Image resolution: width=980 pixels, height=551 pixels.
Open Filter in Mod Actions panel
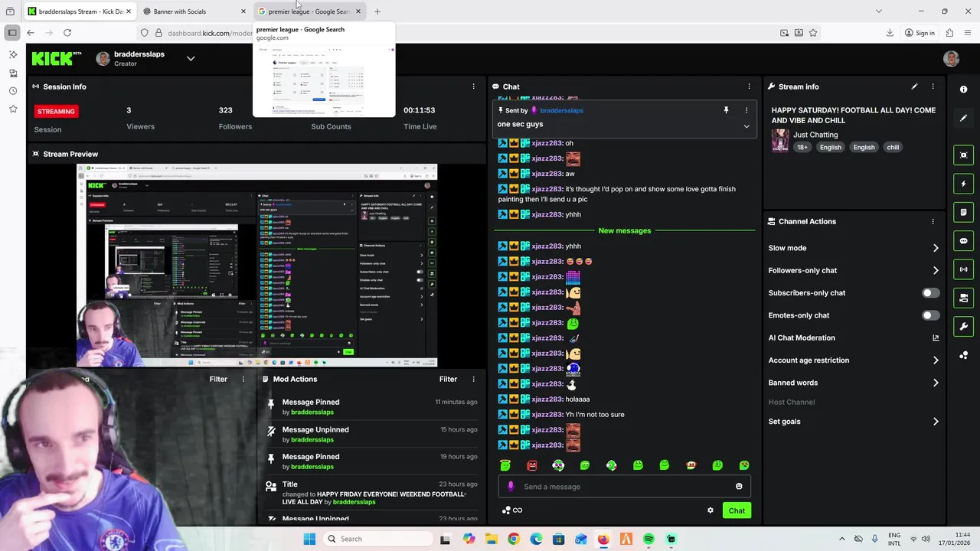pos(448,379)
